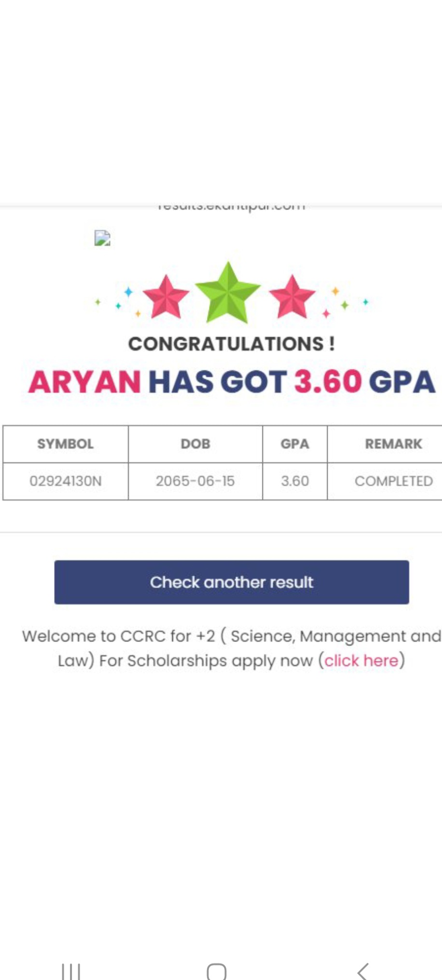Click the CONGRATULATIONS heading text
Screen dimensions: 442x980
click(231, 344)
